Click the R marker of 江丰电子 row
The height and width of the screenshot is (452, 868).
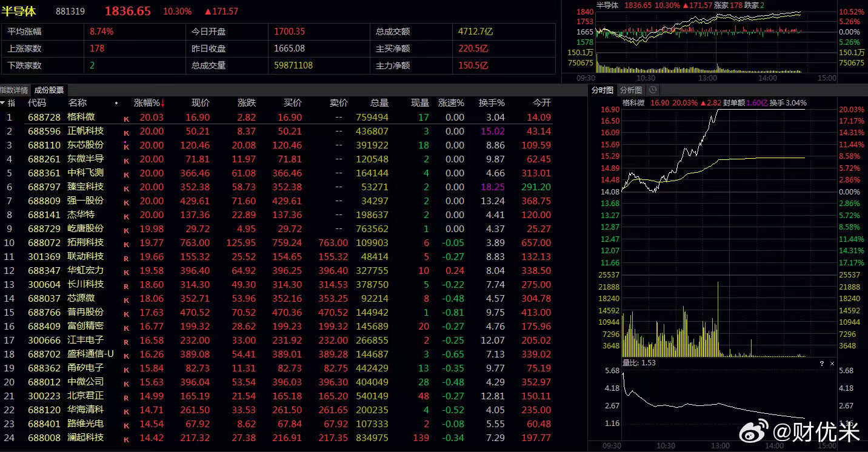tap(127, 341)
